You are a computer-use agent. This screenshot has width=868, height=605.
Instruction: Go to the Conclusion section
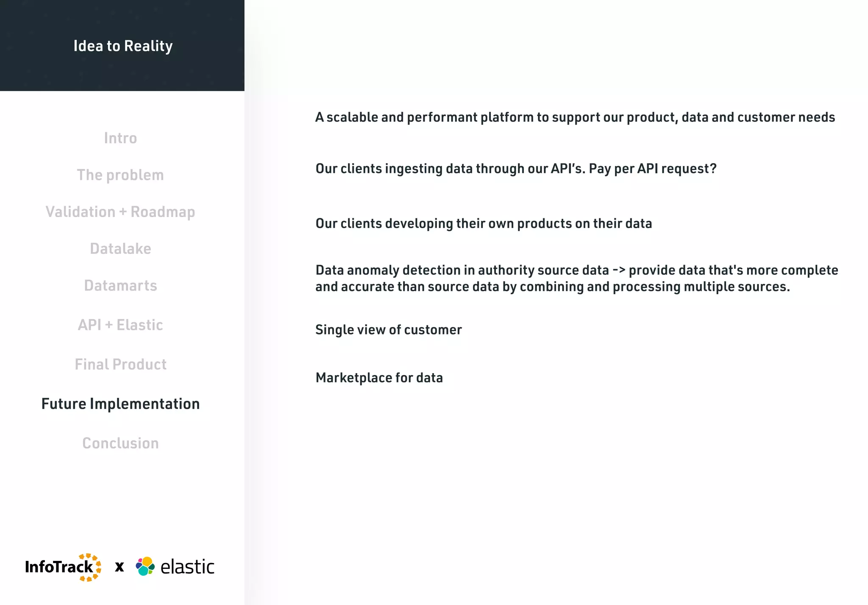click(x=120, y=443)
